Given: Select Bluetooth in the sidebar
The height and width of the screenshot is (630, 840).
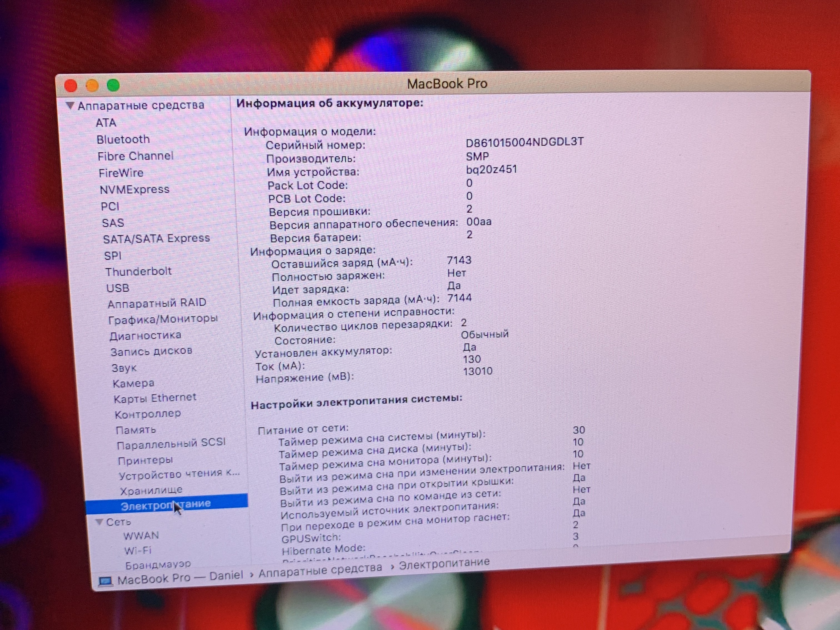Looking at the screenshot, I should (x=123, y=139).
